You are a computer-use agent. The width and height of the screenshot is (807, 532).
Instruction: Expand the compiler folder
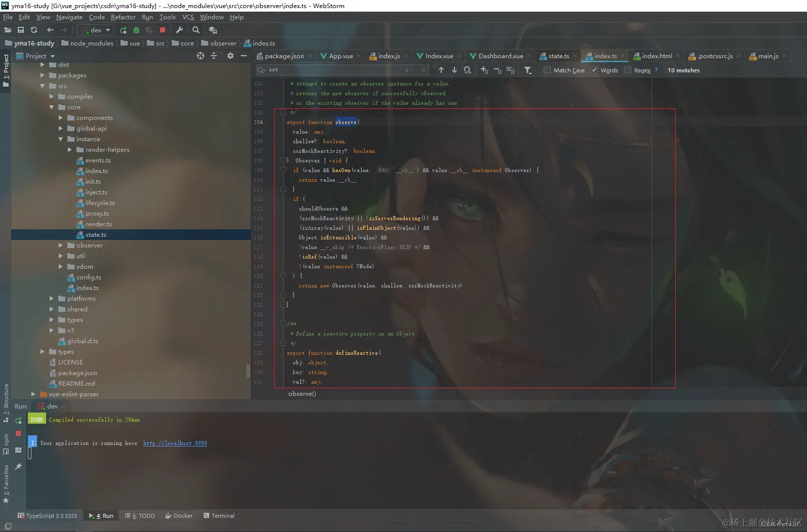pyautogui.click(x=52, y=96)
